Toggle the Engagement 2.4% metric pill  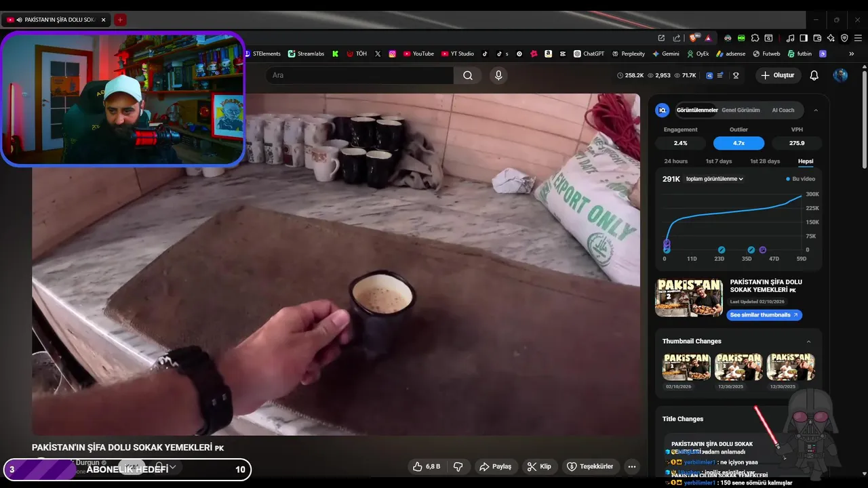tap(680, 143)
